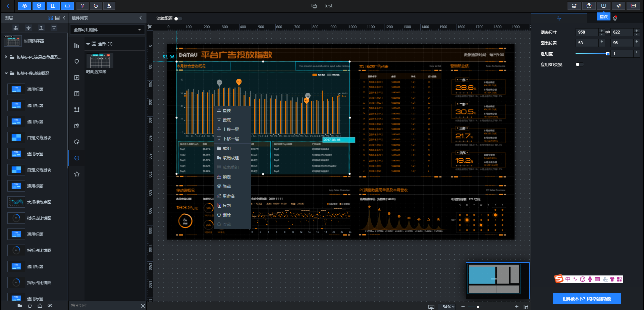The height and width of the screenshot is (310, 644).
Task: Switch to the settings sliders tab
Action: [x=559, y=18]
